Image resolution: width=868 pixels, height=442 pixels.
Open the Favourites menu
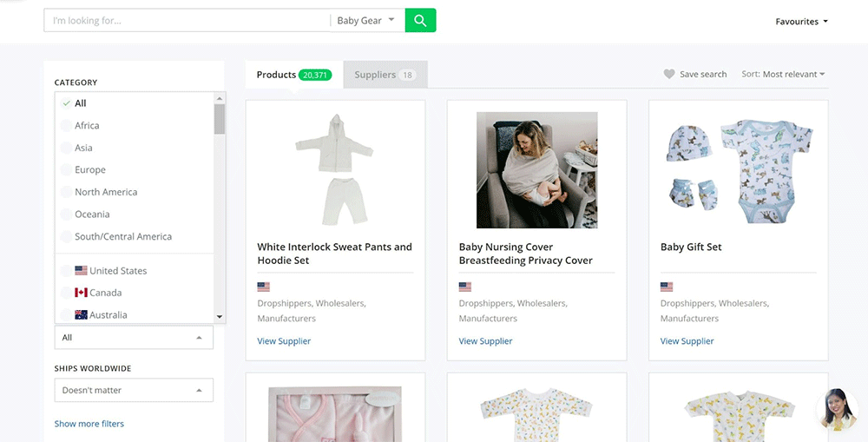801,22
